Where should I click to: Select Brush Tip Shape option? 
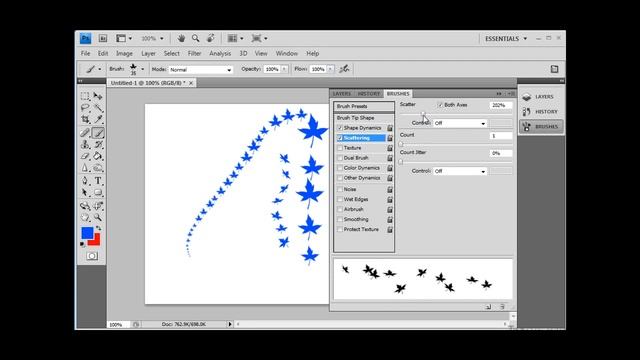[356, 118]
